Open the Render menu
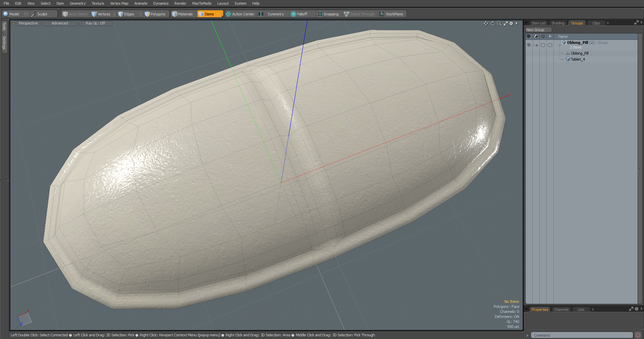 (x=180, y=3)
